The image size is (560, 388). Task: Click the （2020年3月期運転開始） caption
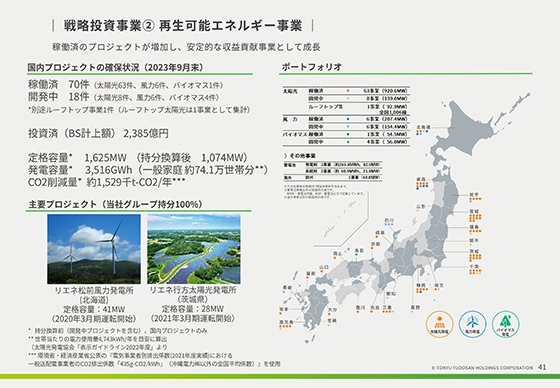pyautogui.click(x=94, y=318)
